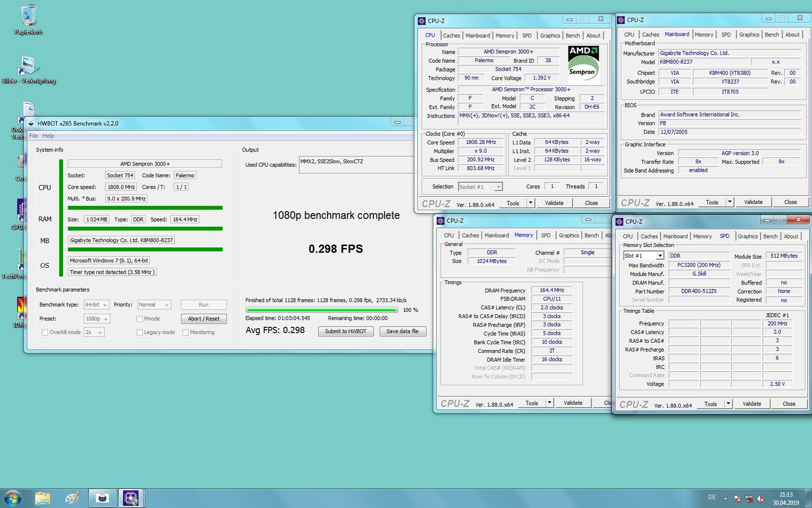This screenshot has height=508, width=812.
Task: Click the CPU-Z CPU window title icon
Action: [422, 21]
